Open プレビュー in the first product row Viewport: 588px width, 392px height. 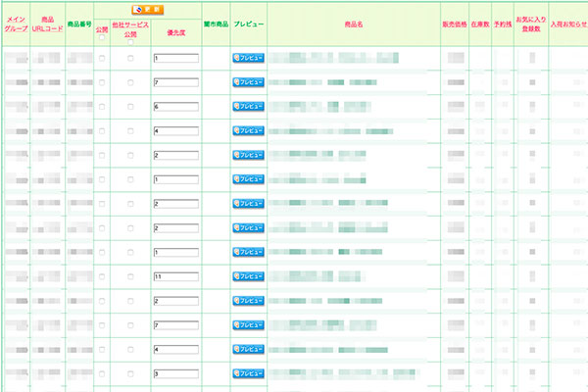248,58
